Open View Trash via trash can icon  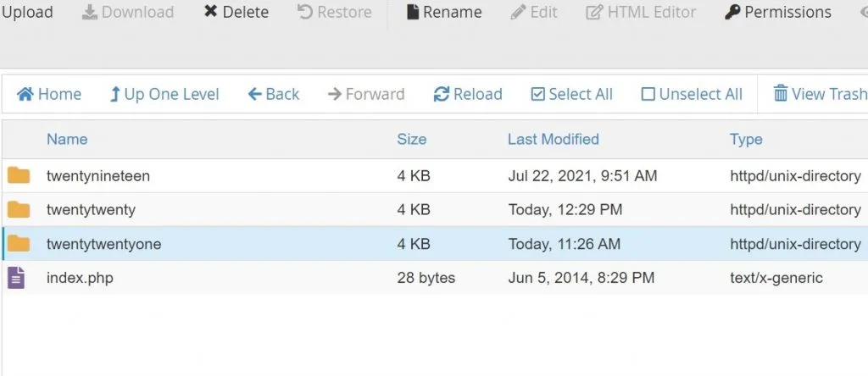pyautogui.click(x=780, y=93)
